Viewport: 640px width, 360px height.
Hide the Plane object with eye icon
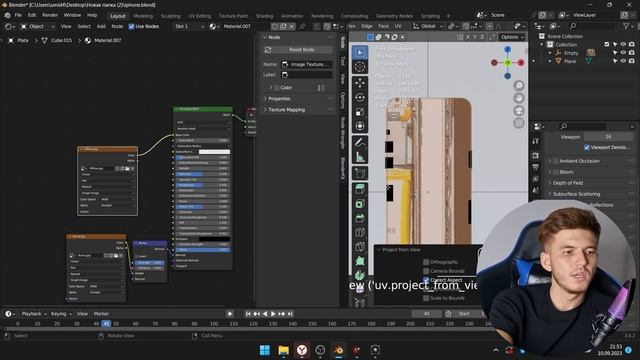click(623, 61)
